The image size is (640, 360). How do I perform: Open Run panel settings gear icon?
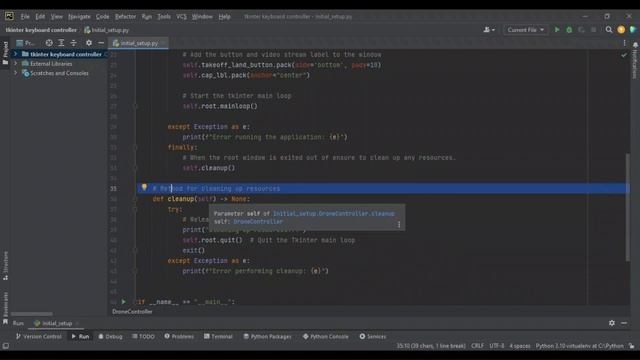click(x=611, y=323)
